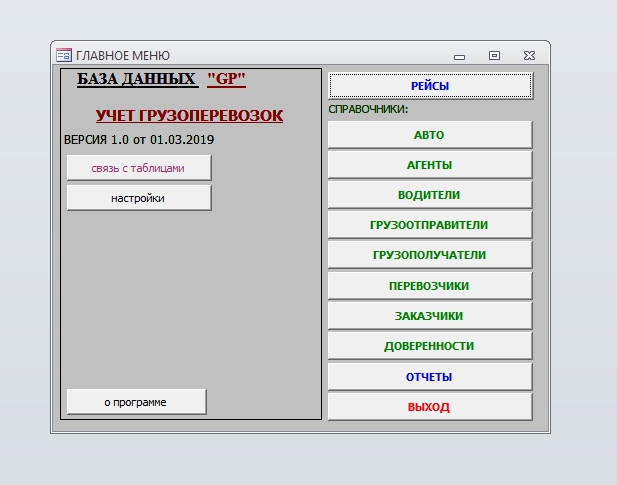Screen dimensions: 617x485
Task: Open the ГРУЗОПОЛУЧАТЕЛИ reference list
Action: (x=430, y=255)
